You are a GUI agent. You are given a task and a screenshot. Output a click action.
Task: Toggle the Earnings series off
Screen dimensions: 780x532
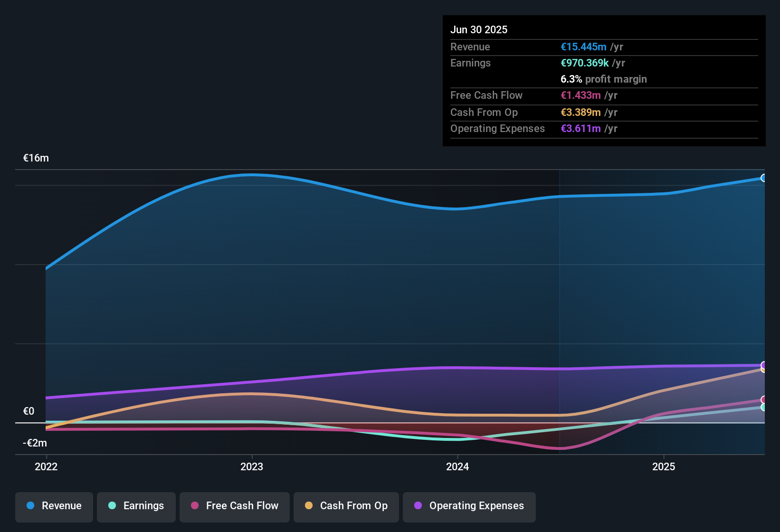coord(136,506)
